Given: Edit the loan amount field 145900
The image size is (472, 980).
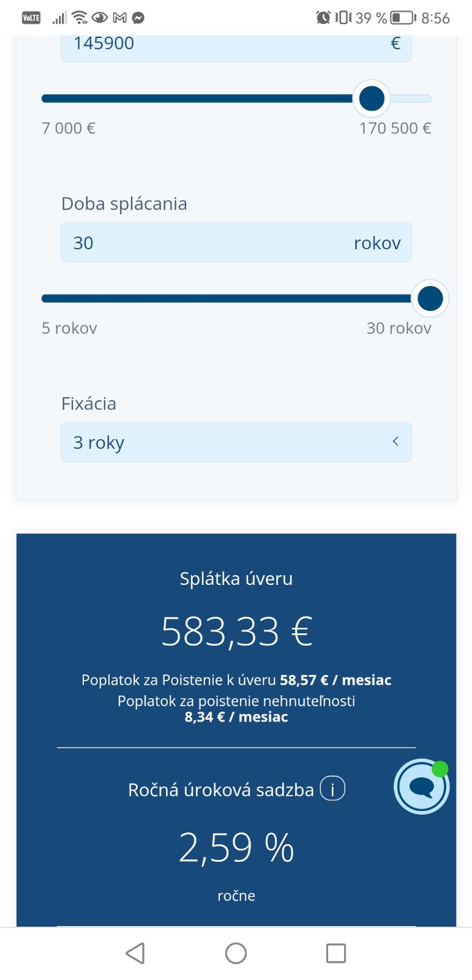Looking at the screenshot, I should (227, 44).
